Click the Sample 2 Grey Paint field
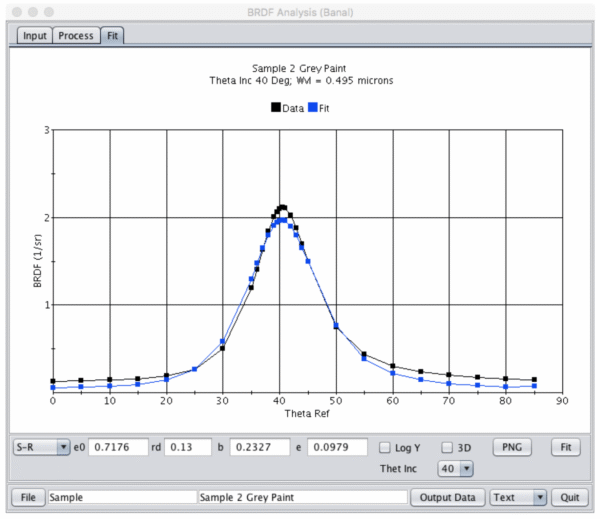This screenshot has height=519, width=600. point(301,496)
